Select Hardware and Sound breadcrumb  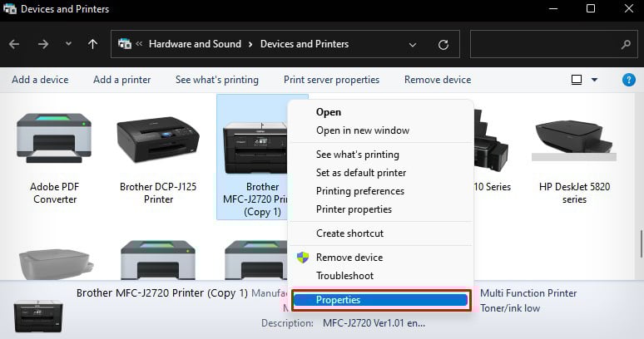(195, 44)
